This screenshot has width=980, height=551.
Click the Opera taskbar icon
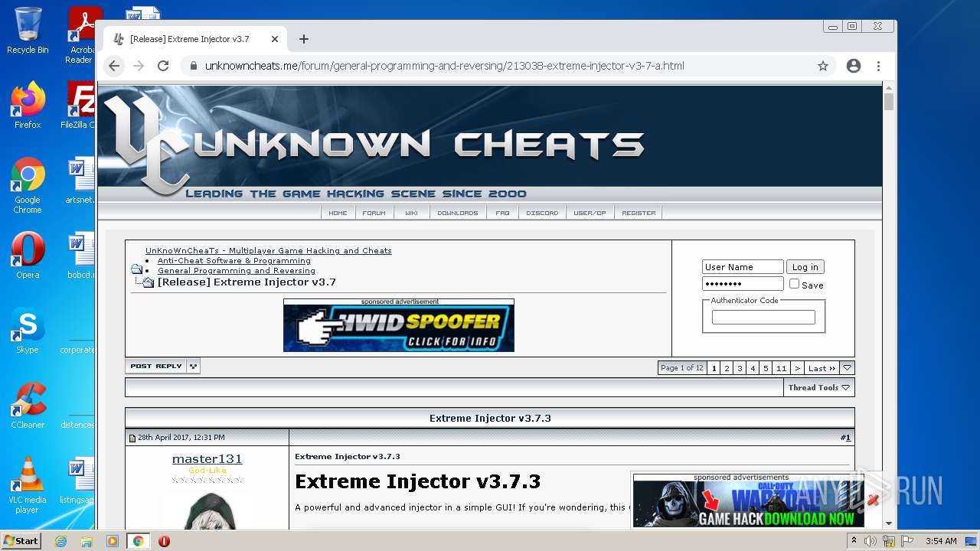tap(164, 541)
